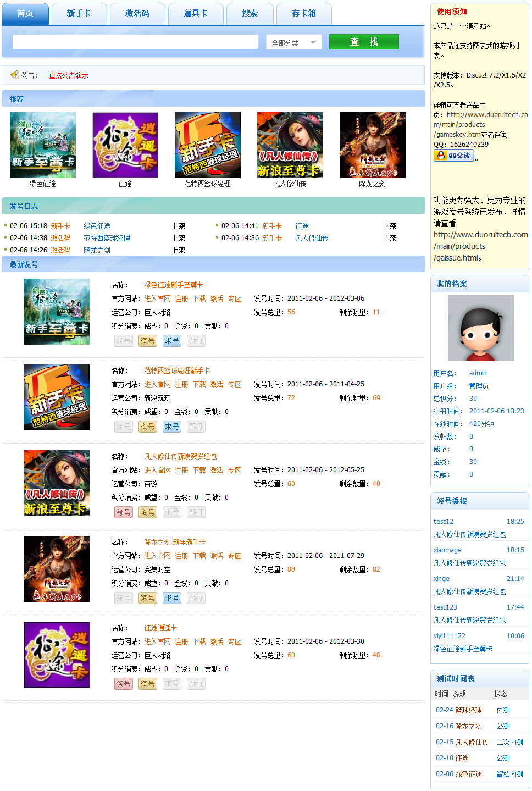The width and height of the screenshot is (532, 791).
Task: Click 绿色征途新手至尊卡 in 领号播报 sidebar
Action: click(x=463, y=649)
